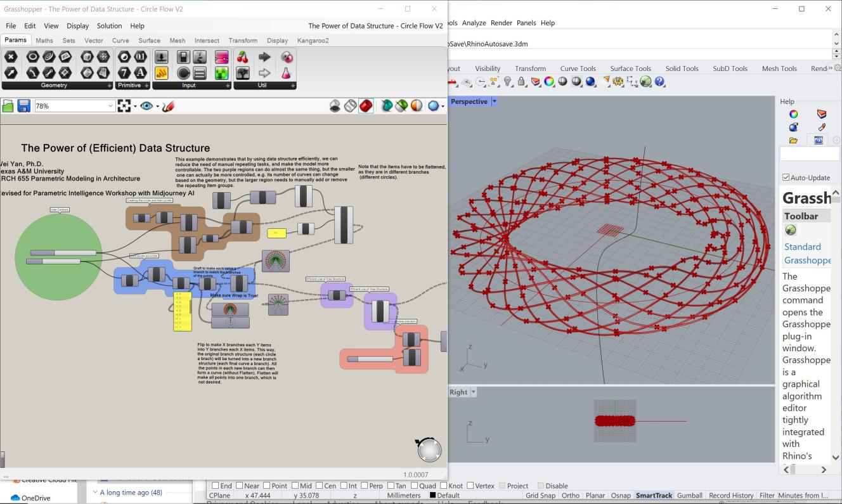Click the pink flask icon in the Util group
The image size is (842, 504).
(x=287, y=73)
